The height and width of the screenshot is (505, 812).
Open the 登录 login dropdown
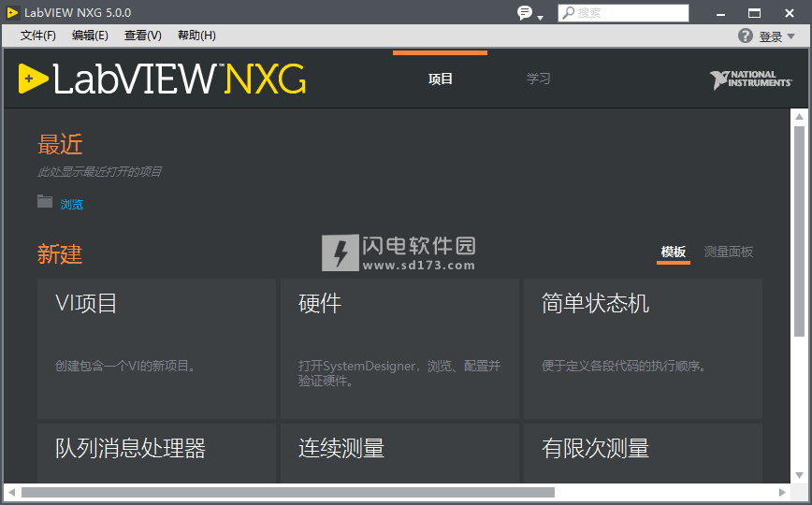coord(776,36)
